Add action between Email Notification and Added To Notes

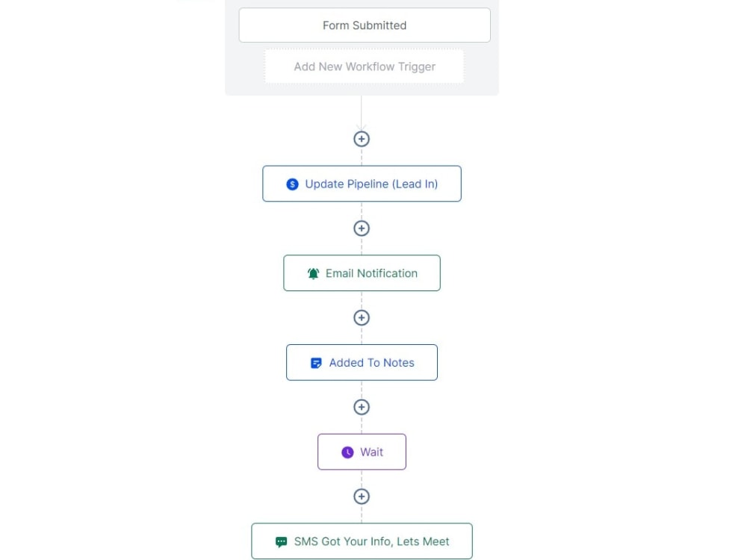point(362,317)
